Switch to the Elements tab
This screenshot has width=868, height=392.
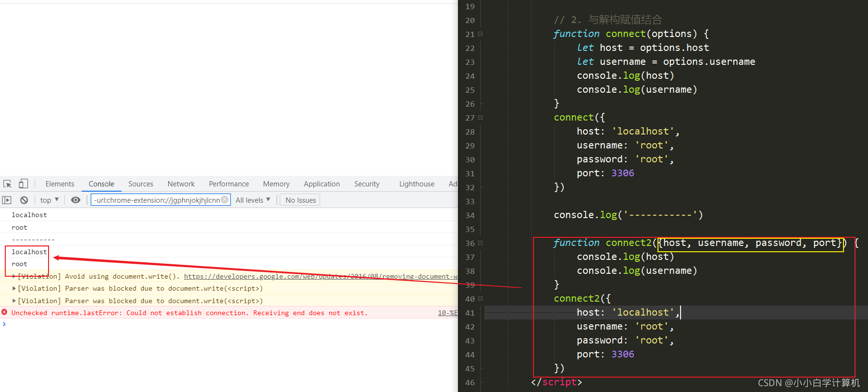(x=60, y=184)
